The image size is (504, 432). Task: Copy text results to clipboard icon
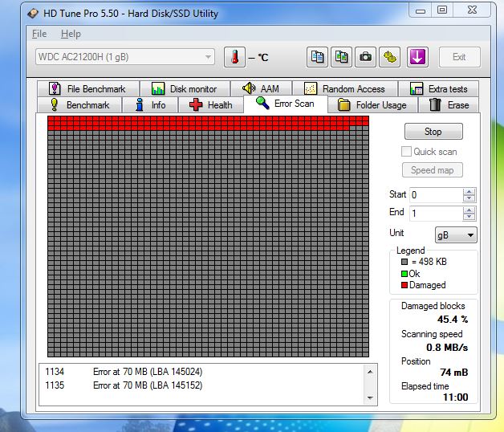point(317,57)
